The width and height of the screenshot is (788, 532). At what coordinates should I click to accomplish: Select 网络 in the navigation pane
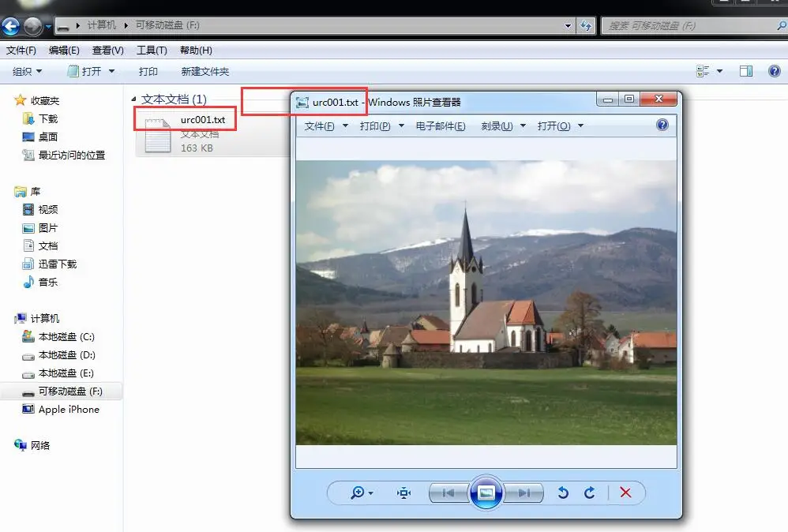tap(32, 445)
